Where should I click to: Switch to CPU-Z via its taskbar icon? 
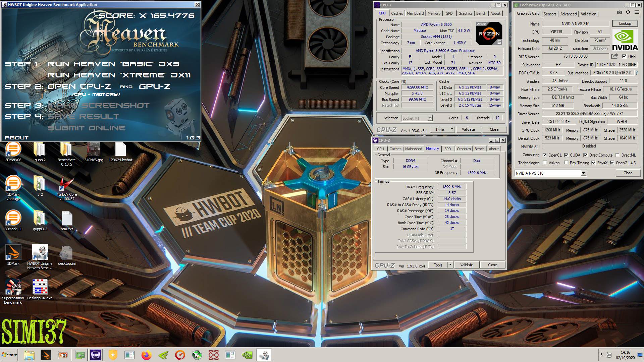[96, 355]
